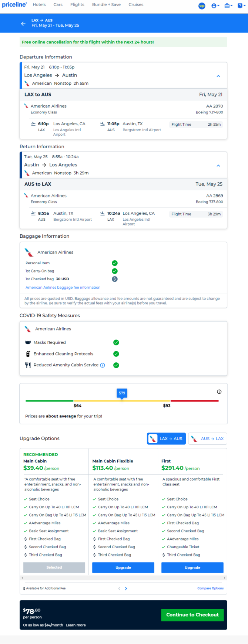Click the Masks Required mask icon
Screen dimensions: 248x644
pos(28,342)
